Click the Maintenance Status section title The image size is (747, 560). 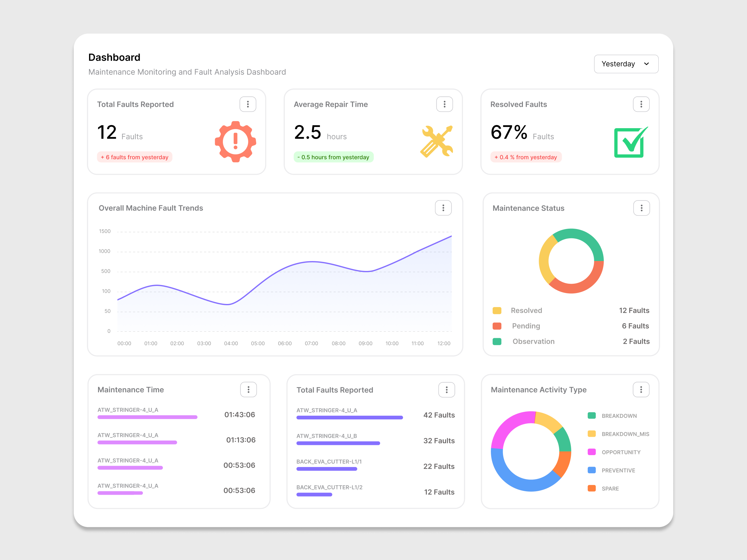(x=528, y=208)
